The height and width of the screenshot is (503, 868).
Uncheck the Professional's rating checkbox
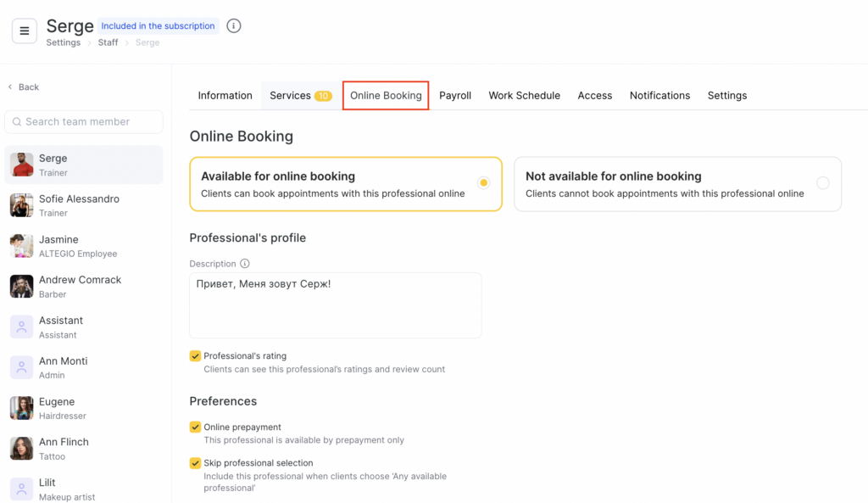[195, 356]
